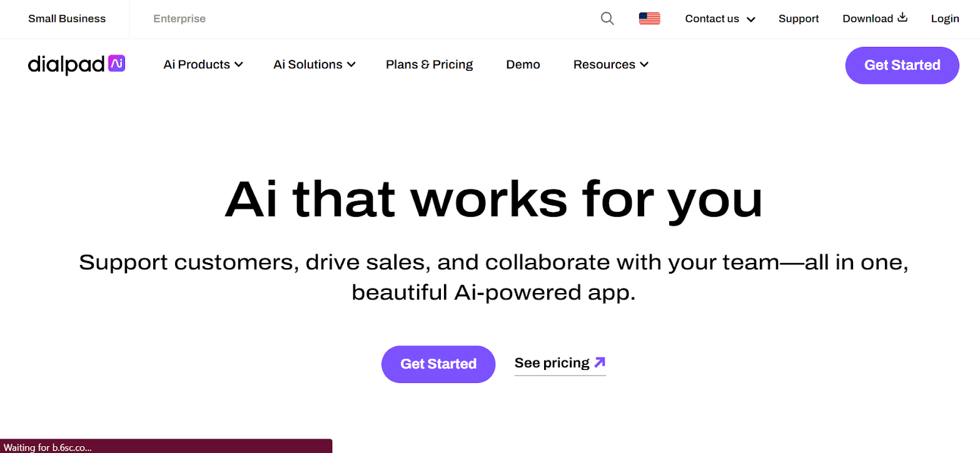Switch to the Enterprise tab
Viewport: 980px width, 453px height.
tap(179, 19)
